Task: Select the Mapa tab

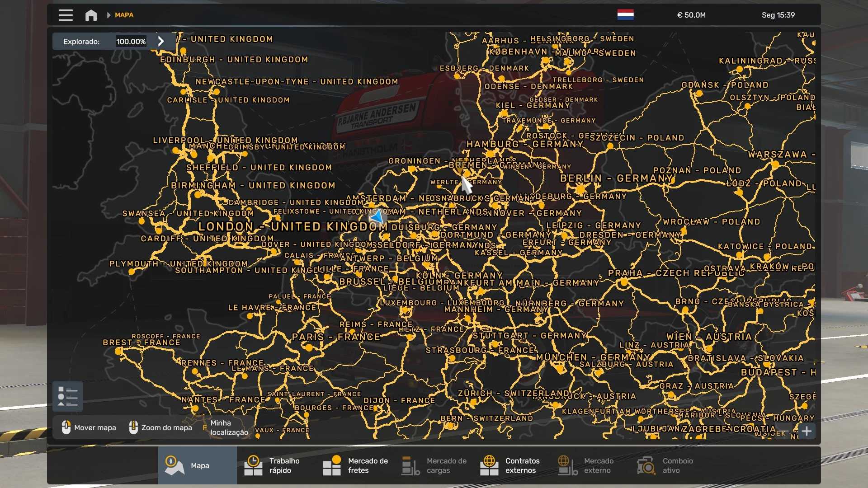Action: click(x=197, y=465)
